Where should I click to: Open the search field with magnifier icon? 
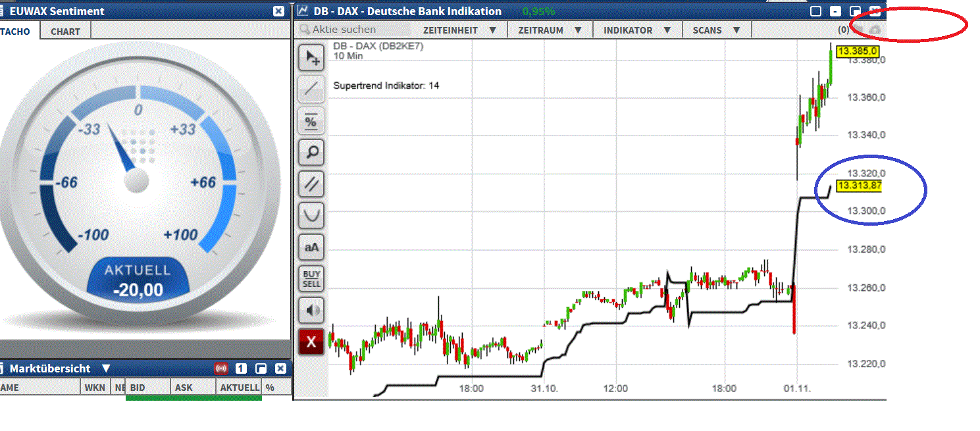pos(304,30)
